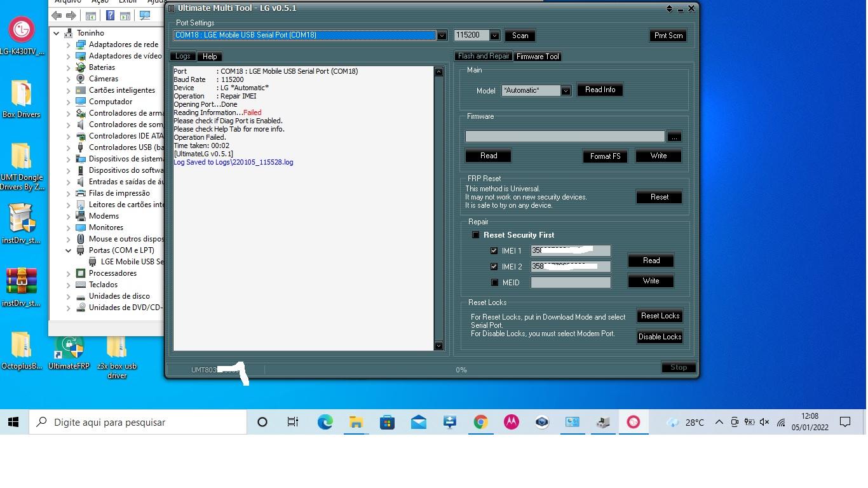Click Ultimate Multi Tool taskbar icon

[634, 422]
